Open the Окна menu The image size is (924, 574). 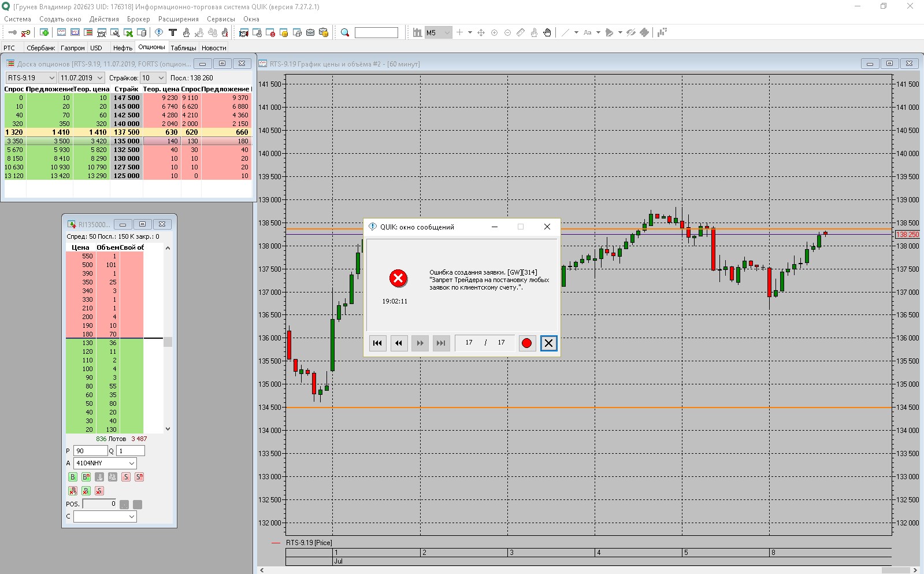[x=251, y=19]
